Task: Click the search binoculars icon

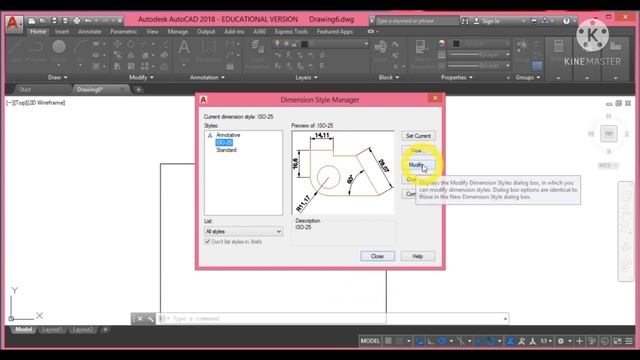Action: (x=465, y=21)
